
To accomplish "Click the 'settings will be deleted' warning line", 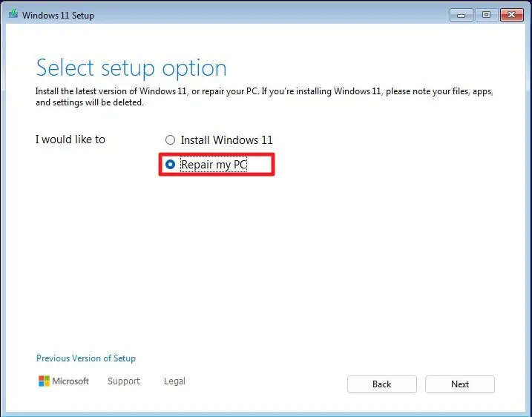I will coord(90,103).
